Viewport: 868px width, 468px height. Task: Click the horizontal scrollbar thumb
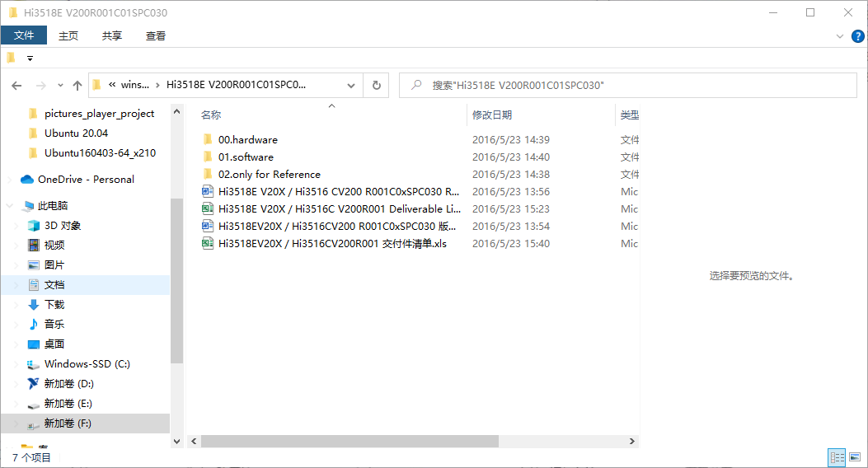point(350,441)
